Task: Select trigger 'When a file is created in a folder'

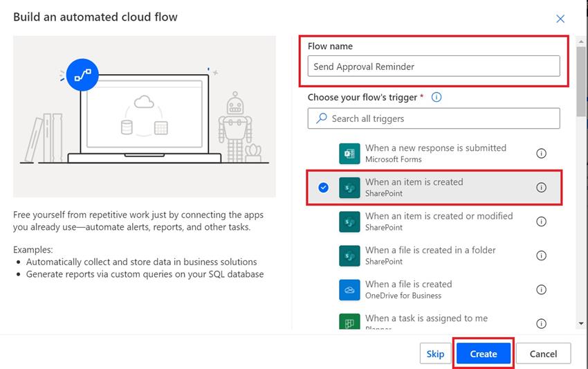Action: pyautogui.click(x=434, y=255)
